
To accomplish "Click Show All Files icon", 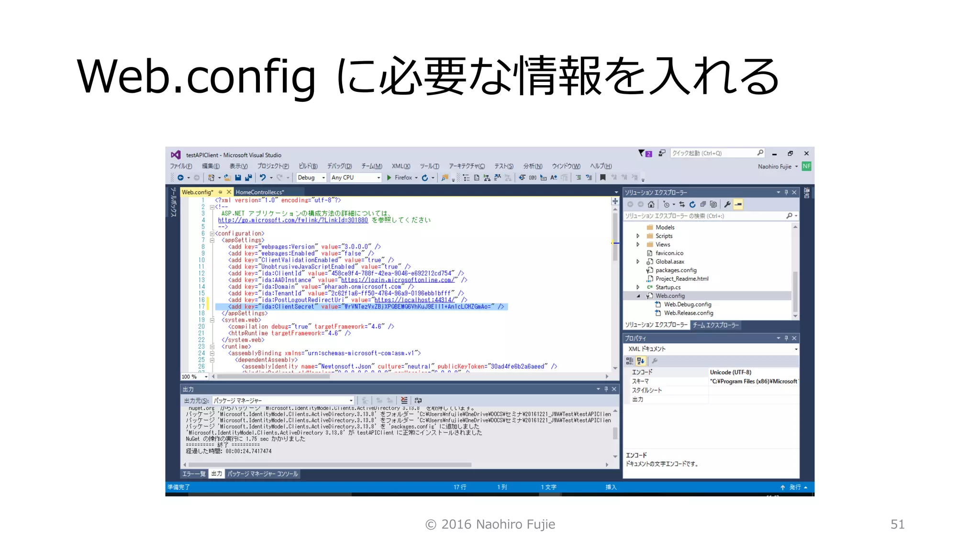I will pos(713,205).
